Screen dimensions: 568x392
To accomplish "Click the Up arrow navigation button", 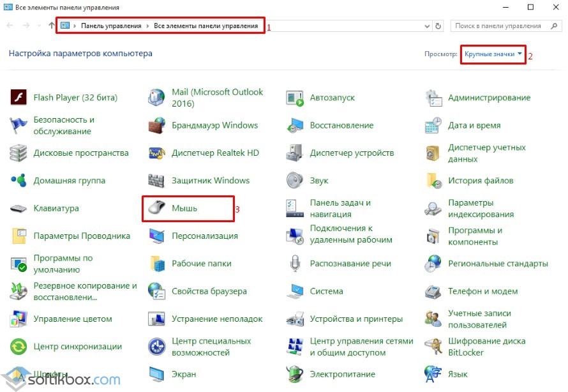I will click(52, 26).
